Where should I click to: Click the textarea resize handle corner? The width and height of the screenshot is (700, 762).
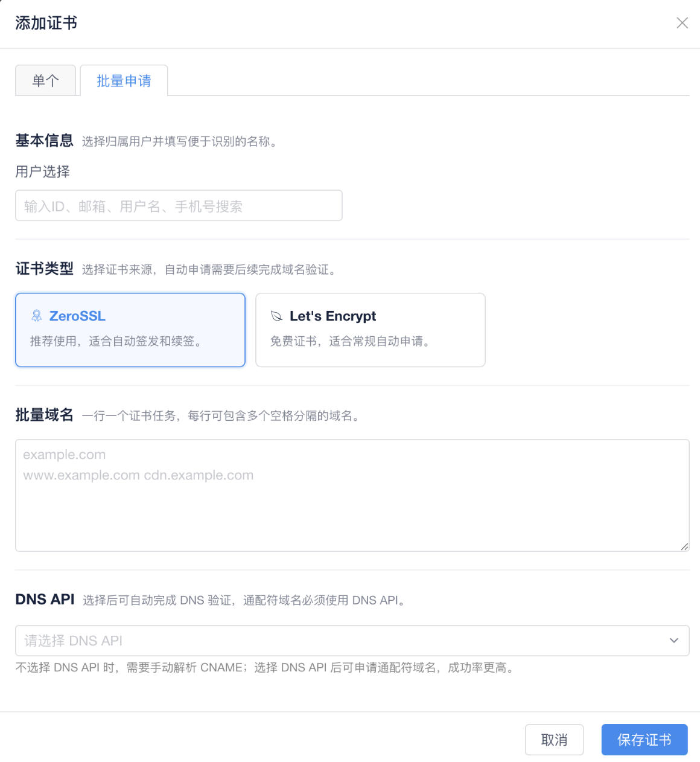[x=684, y=546]
